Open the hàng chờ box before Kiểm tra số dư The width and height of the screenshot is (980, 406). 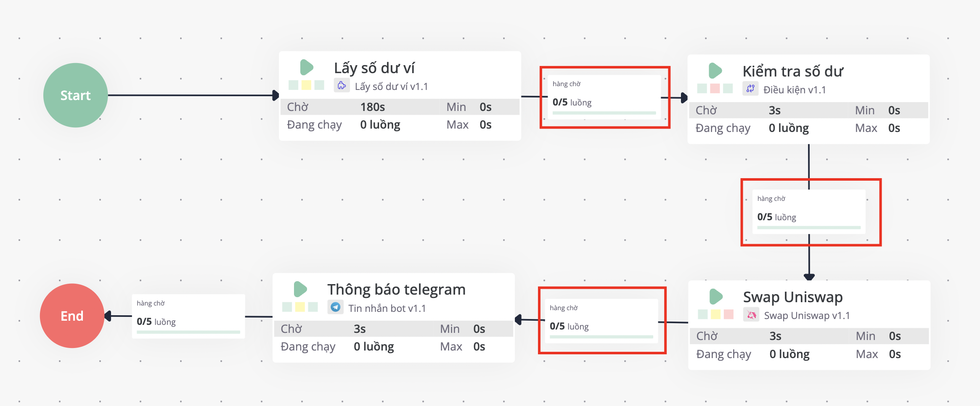[x=604, y=97]
